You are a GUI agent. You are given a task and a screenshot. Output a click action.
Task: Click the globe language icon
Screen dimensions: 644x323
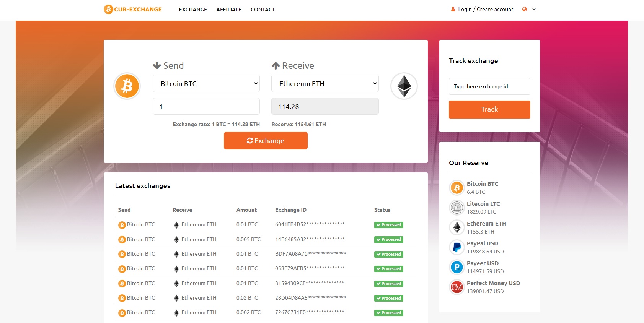click(x=525, y=9)
